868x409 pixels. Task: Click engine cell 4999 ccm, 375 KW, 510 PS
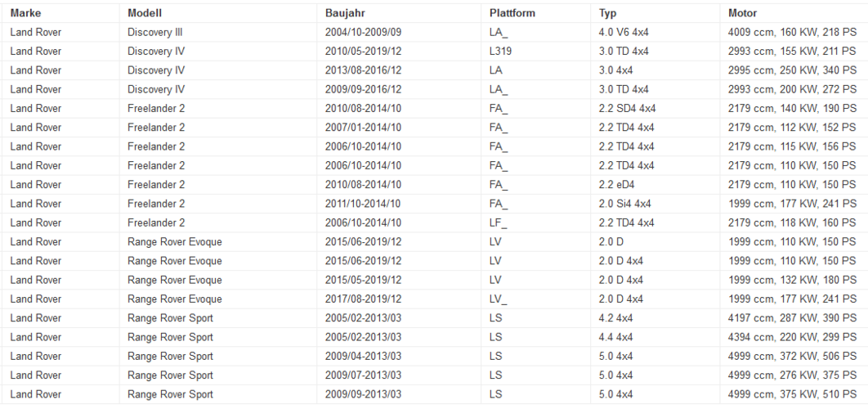[792, 394]
